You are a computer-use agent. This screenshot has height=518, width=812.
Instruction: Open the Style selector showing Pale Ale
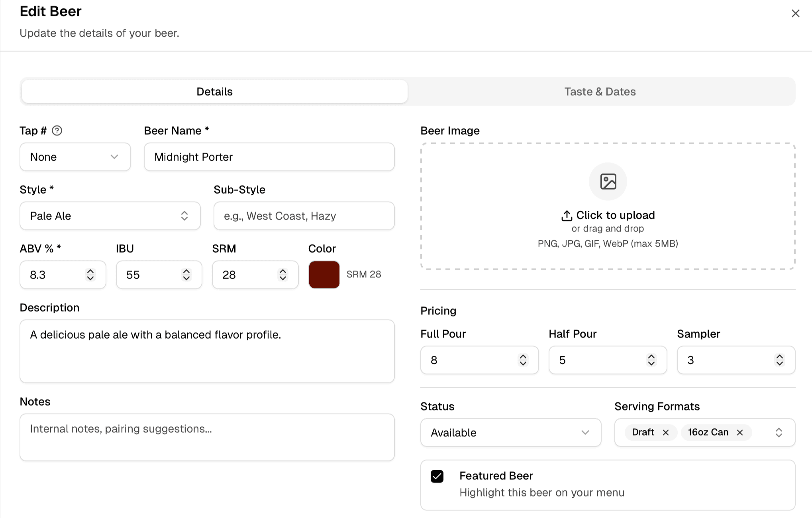[x=110, y=216]
